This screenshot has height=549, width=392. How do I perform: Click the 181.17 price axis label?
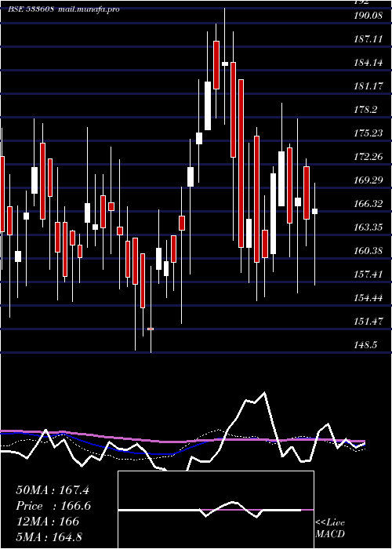tap(368, 85)
